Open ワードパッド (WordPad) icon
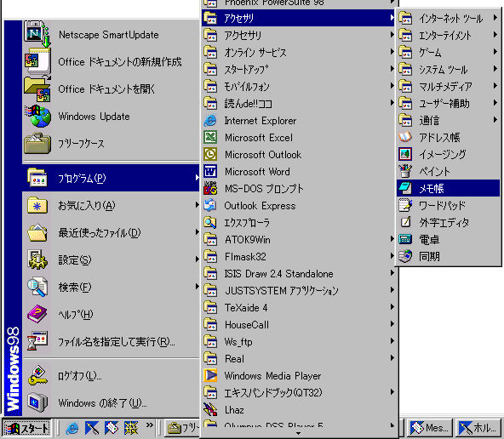The image size is (504, 439). tap(405, 206)
